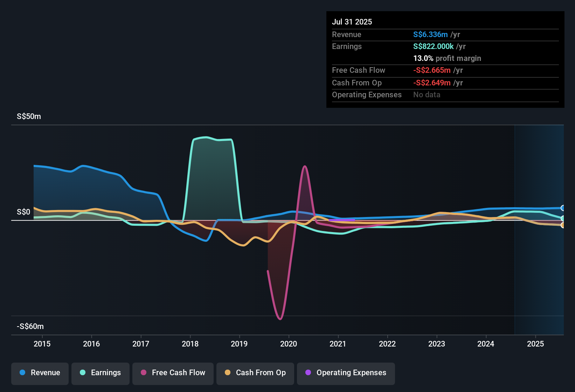Toggle Operating Expenses legend button

point(346,373)
